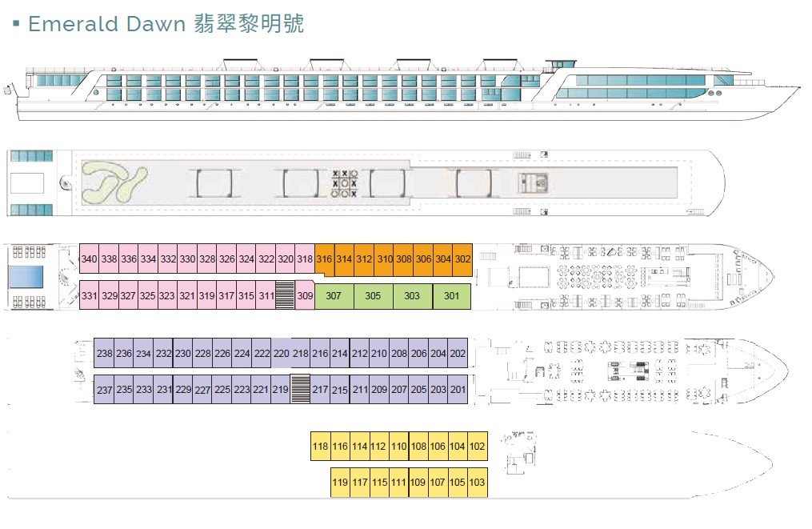This screenshot has height=529, width=812.
Task: Select purple cabin 232
Action: (x=163, y=354)
